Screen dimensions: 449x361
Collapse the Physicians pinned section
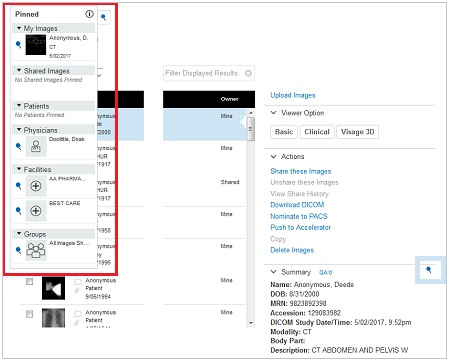click(19, 130)
